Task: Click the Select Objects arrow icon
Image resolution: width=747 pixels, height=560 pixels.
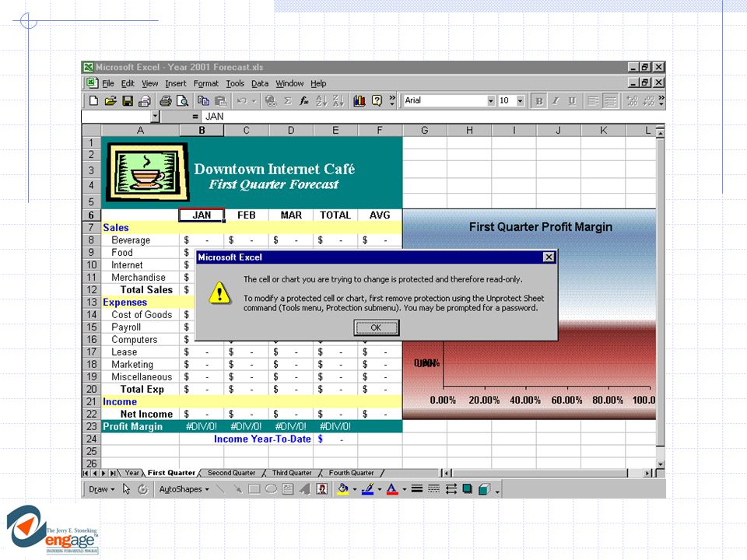Action: pyautogui.click(x=126, y=489)
